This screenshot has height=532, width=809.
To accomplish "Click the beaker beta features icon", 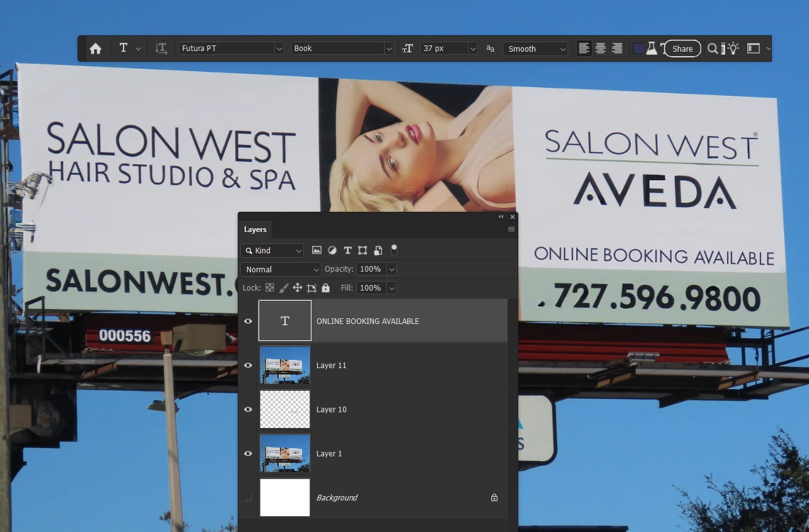I will point(651,49).
